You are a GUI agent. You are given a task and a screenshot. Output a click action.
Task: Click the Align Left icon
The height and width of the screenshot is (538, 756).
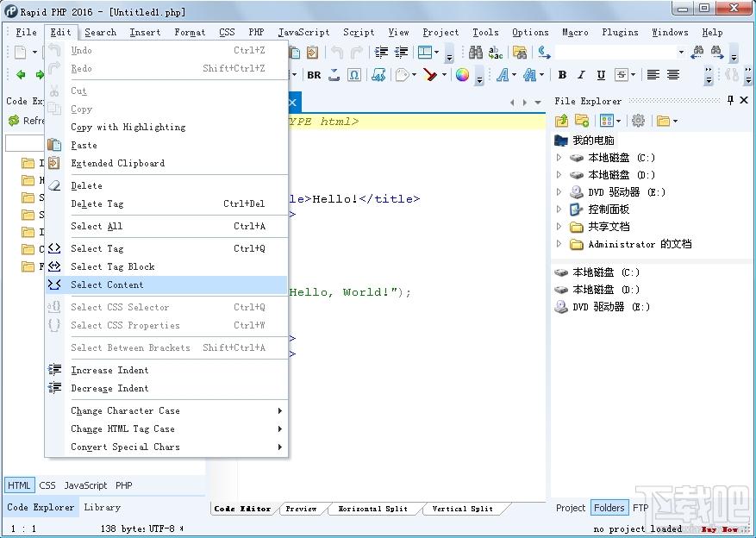[653, 75]
